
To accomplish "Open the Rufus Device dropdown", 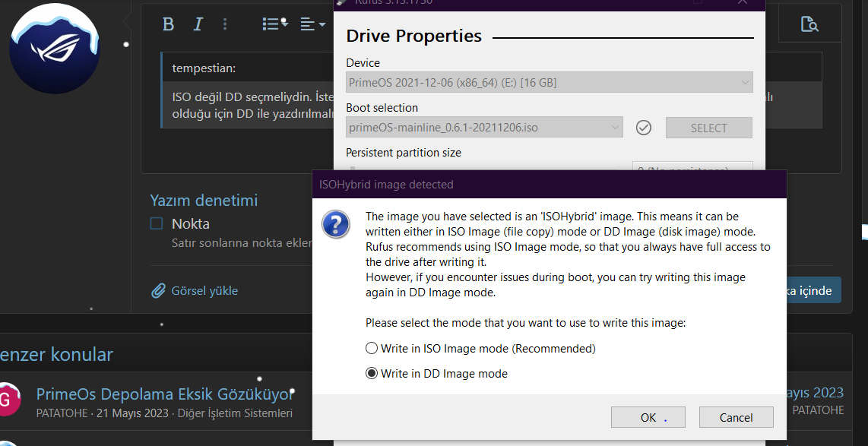I will pyautogui.click(x=549, y=83).
